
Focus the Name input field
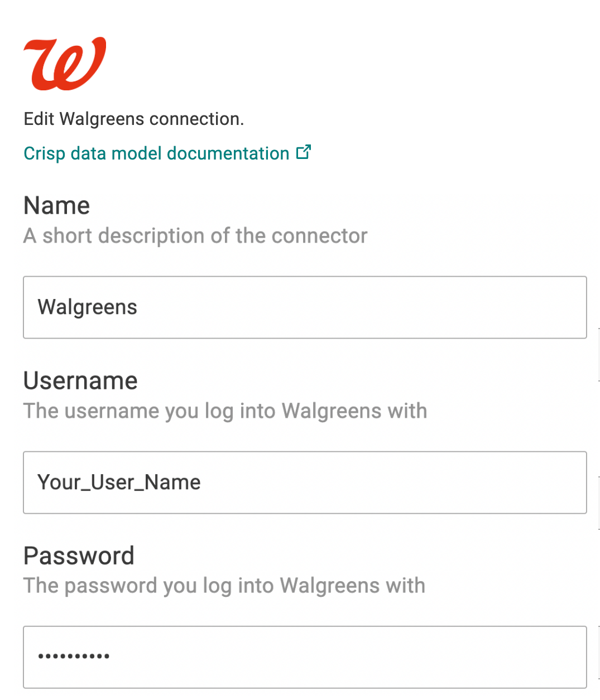pos(305,307)
